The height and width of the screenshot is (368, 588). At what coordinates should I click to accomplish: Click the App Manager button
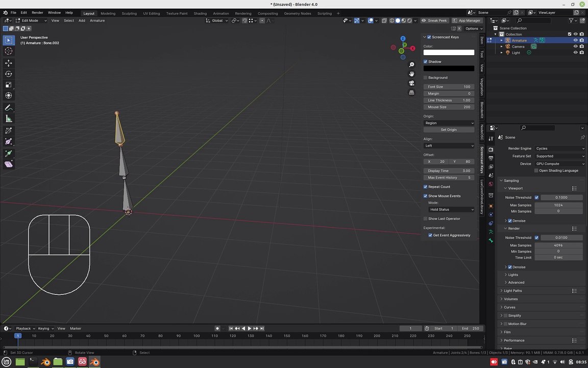[x=467, y=20]
